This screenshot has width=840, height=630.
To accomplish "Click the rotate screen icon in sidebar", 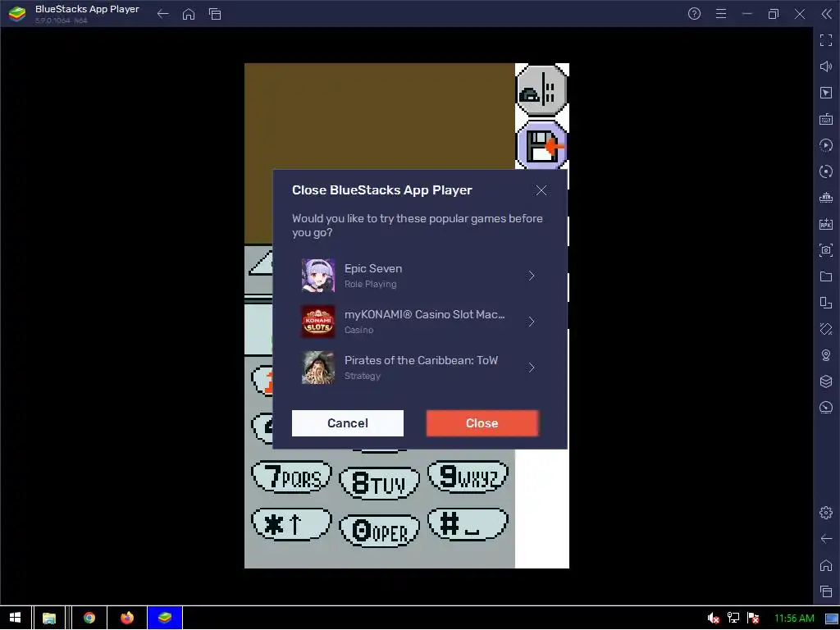I will point(826,303).
